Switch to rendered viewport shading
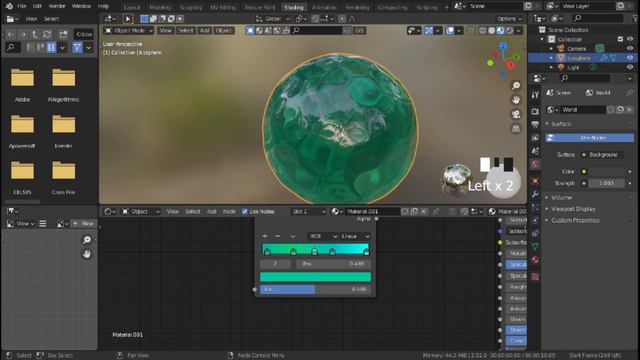640x360 pixels. 510,31
